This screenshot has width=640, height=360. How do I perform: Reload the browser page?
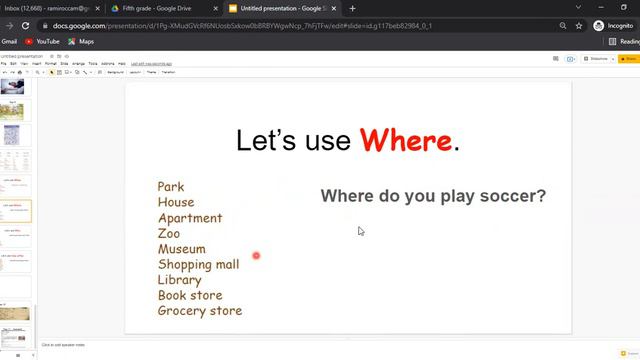(25, 26)
